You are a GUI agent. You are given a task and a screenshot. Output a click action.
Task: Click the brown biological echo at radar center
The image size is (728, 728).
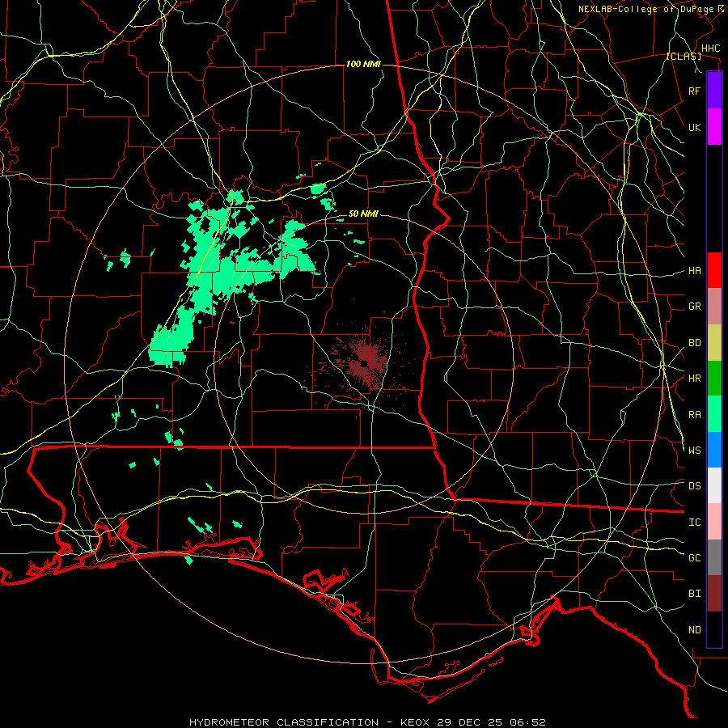(x=365, y=362)
